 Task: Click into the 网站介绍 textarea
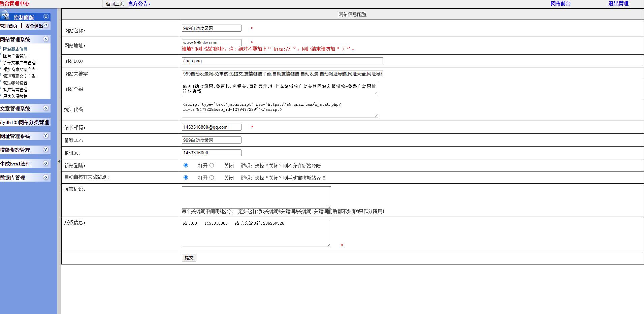pos(280,89)
